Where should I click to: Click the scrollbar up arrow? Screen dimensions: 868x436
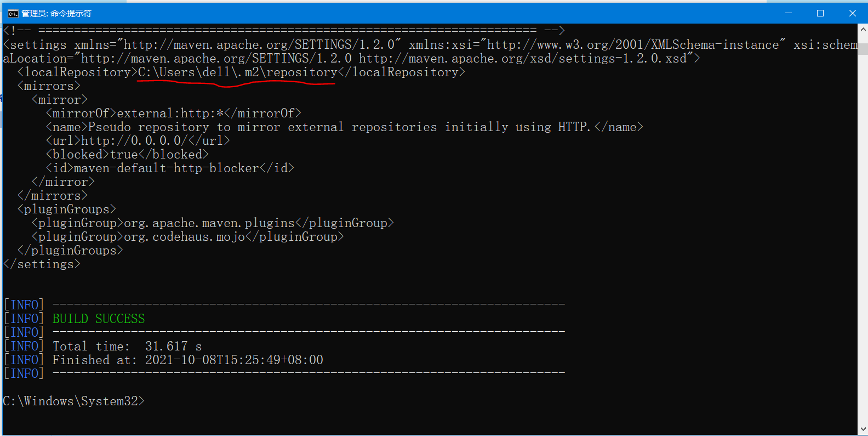pos(863,29)
